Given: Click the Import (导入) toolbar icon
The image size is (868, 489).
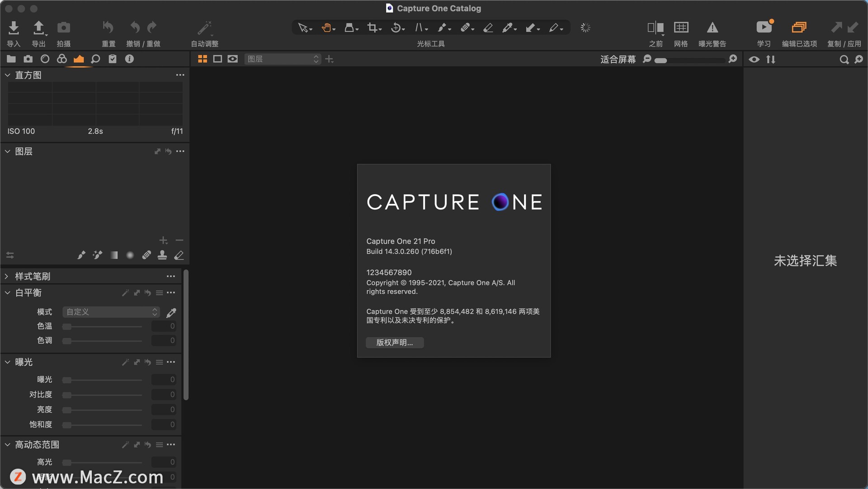Looking at the screenshot, I should pos(14,28).
